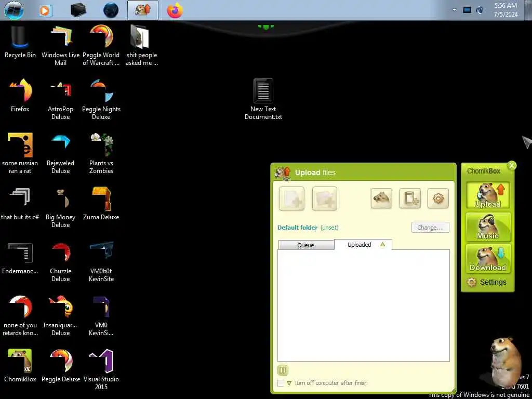Open the Upload section in ChomikBox
Viewport: 532px width, 399px height.
pyautogui.click(x=488, y=195)
